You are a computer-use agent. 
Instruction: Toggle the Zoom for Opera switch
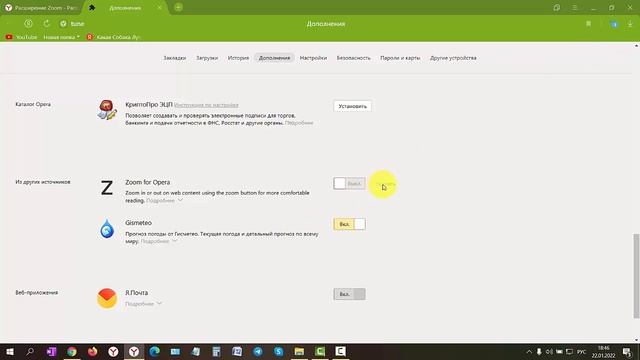tap(349, 184)
